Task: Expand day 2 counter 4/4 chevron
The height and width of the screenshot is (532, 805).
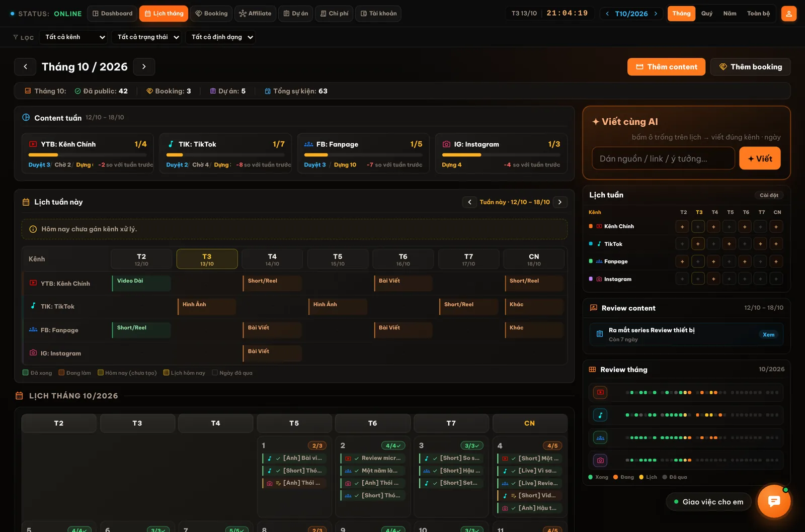Action: click(x=393, y=446)
